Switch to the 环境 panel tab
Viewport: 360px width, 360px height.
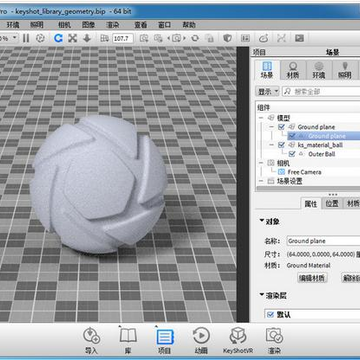click(319, 70)
